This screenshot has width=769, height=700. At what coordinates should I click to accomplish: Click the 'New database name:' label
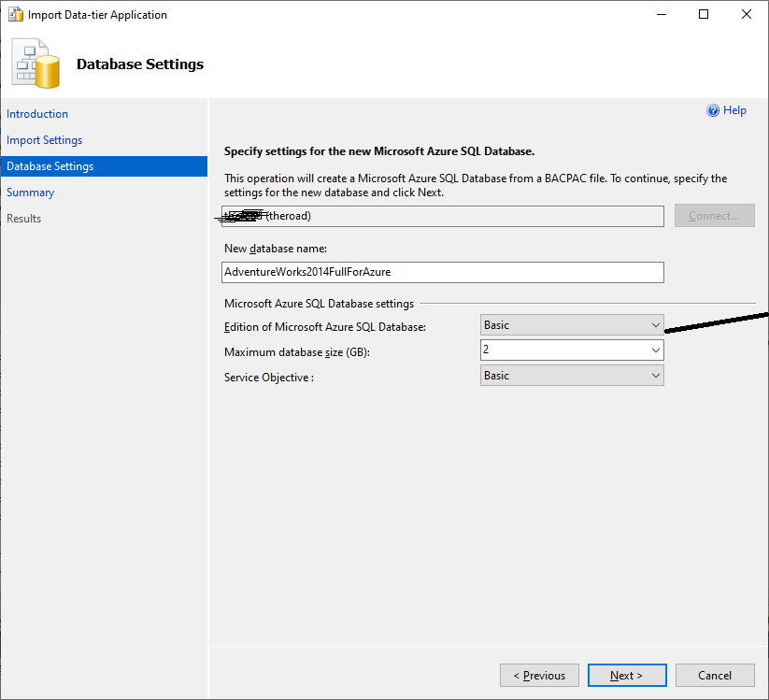[x=276, y=249]
